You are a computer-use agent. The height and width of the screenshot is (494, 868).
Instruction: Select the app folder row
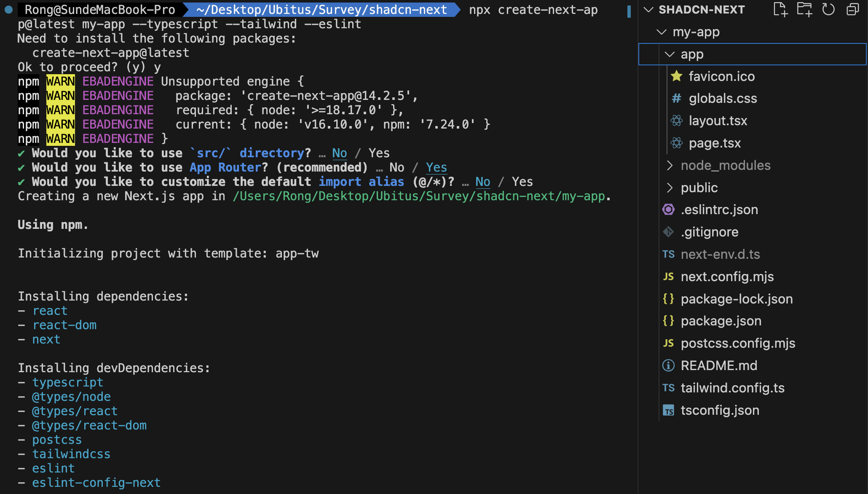(x=752, y=54)
